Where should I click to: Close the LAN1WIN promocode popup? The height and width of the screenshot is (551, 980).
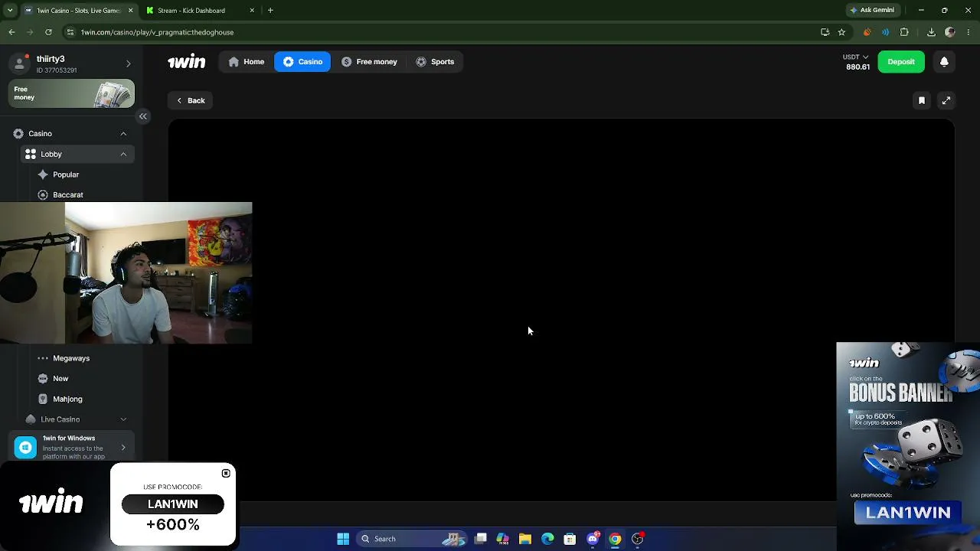tap(226, 473)
